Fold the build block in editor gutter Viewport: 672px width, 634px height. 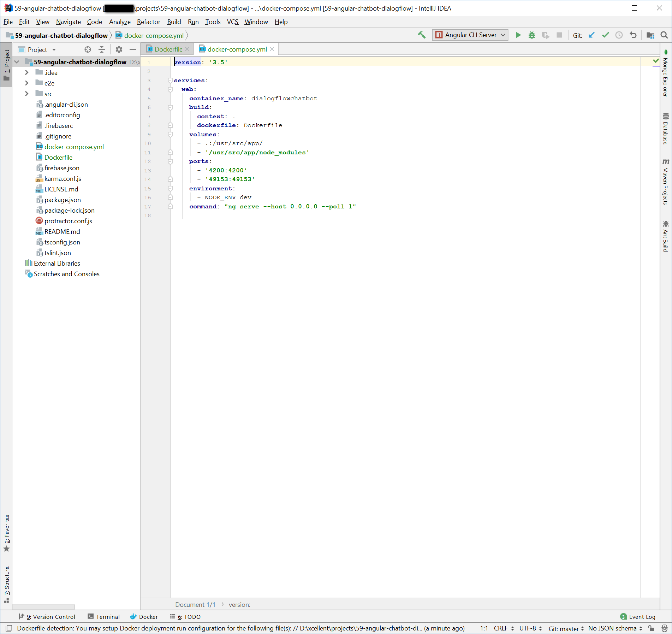[x=170, y=107]
